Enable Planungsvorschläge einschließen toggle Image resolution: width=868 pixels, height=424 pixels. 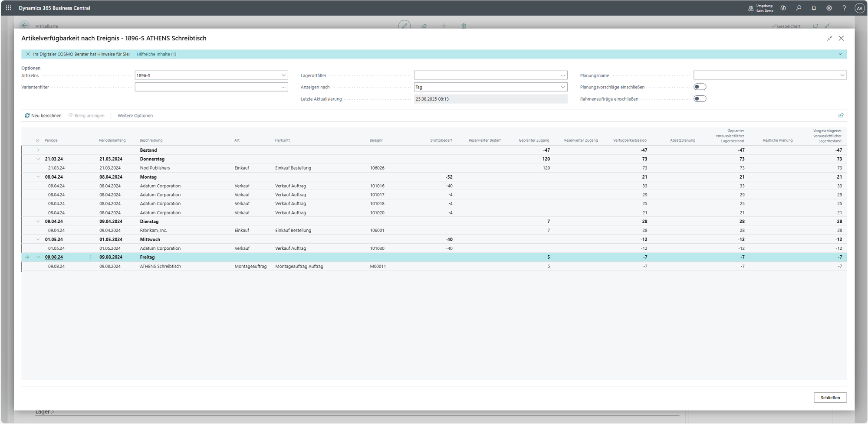click(700, 87)
